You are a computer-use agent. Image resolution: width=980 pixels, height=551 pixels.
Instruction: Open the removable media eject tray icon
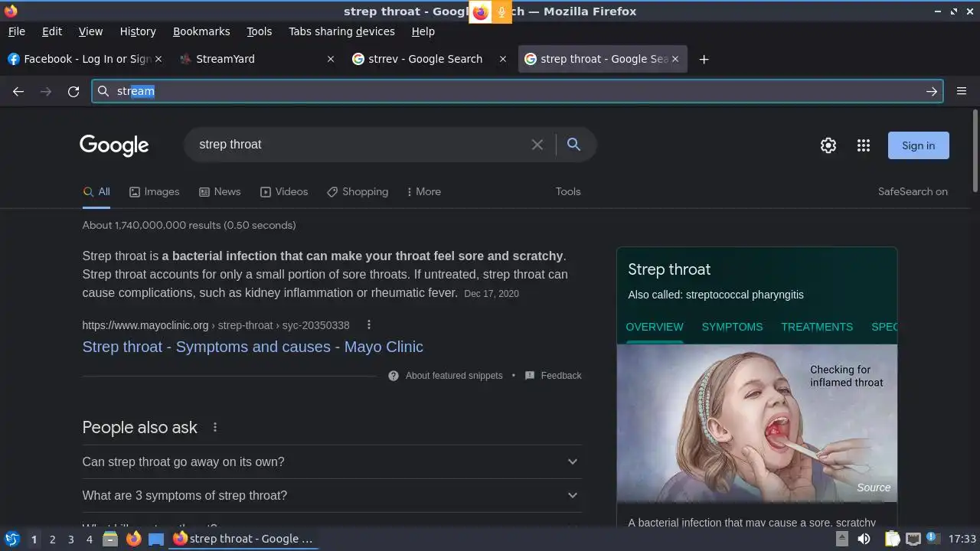[841, 539]
